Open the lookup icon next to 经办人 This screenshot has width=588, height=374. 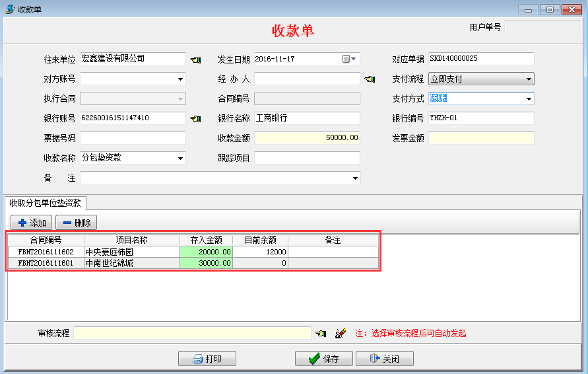(x=370, y=79)
